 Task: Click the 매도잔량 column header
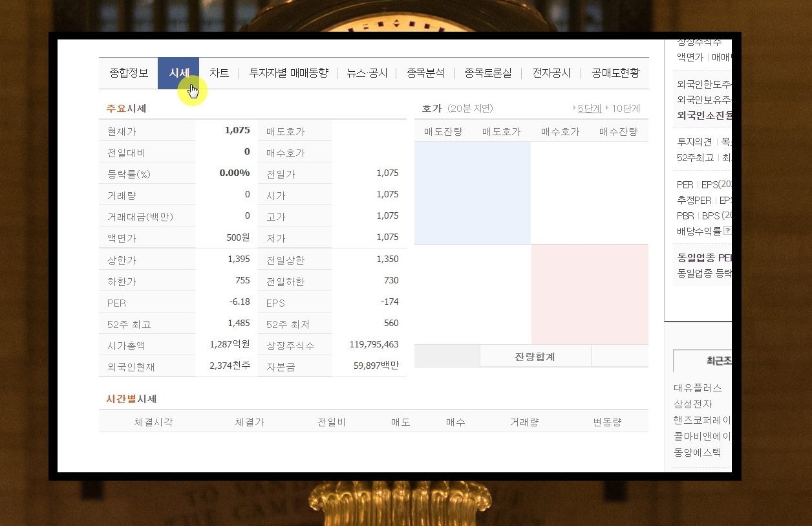pos(443,131)
